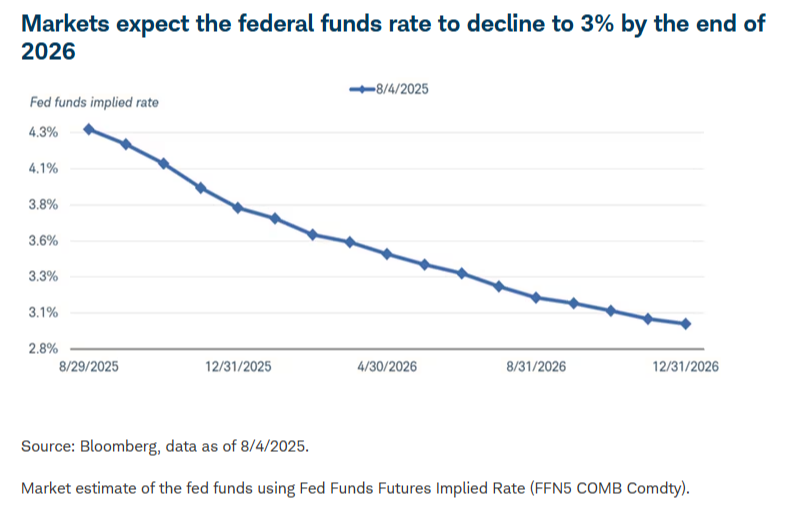Click the 4/30/2026 x-axis label
The height and width of the screenshot is (523, 788).
click(x=387, y=367)
